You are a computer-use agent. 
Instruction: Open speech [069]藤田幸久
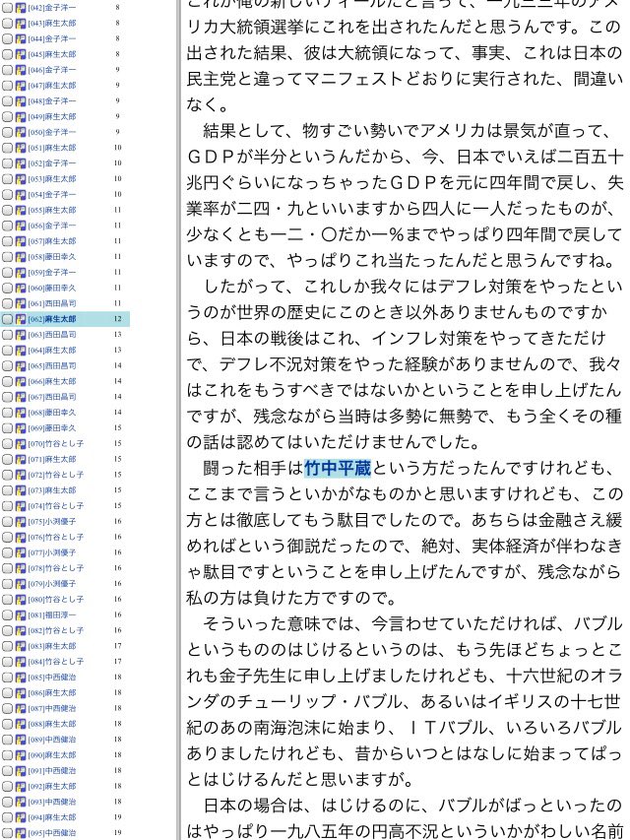(52, 428)
